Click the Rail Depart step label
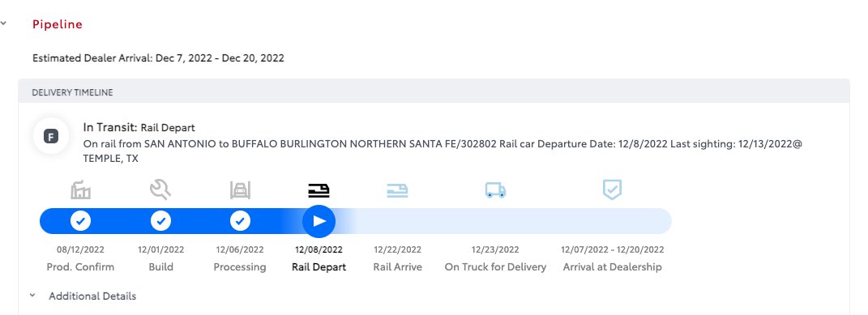The image size is (868, 315). pos(319,267)
